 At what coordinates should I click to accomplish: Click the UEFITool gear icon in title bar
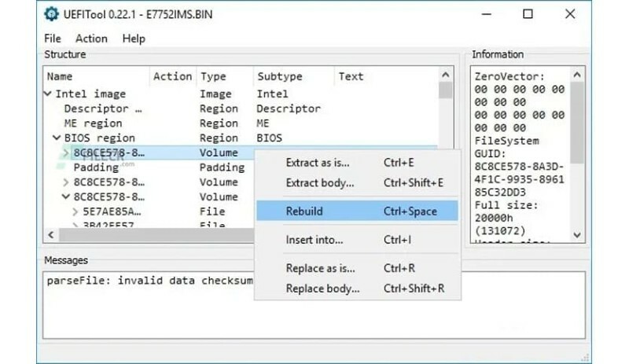[51, 15]
